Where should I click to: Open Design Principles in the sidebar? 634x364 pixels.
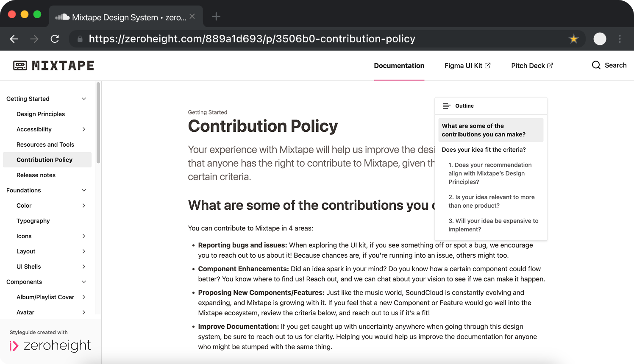click(x=41, y=114)
